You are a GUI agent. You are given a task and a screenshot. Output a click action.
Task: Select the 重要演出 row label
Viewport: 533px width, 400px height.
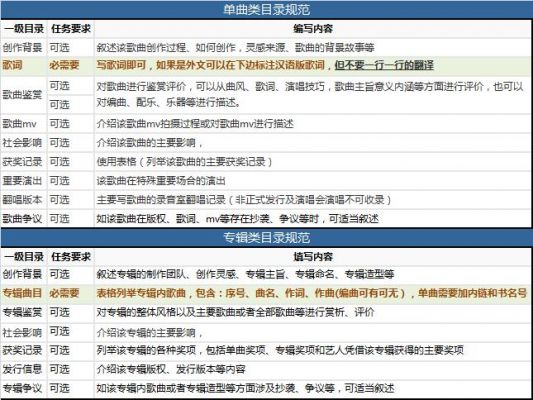(x=22, y=181)
